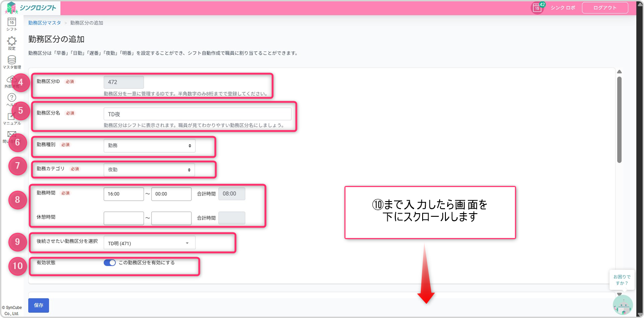This screenshot has height=318, width=644.
Task: Click the notification calendar icon with badge 42
Action: pyautogui.click(x=537, y=8)
